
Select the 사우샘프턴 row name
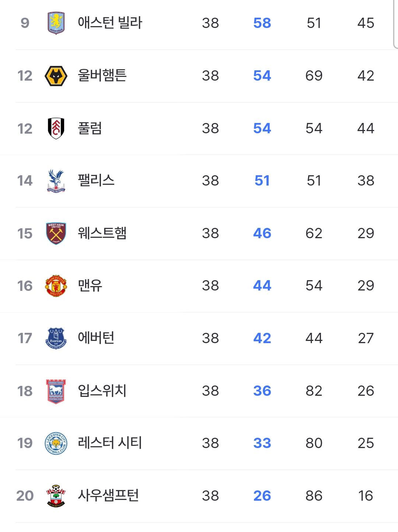pos(108,496)
